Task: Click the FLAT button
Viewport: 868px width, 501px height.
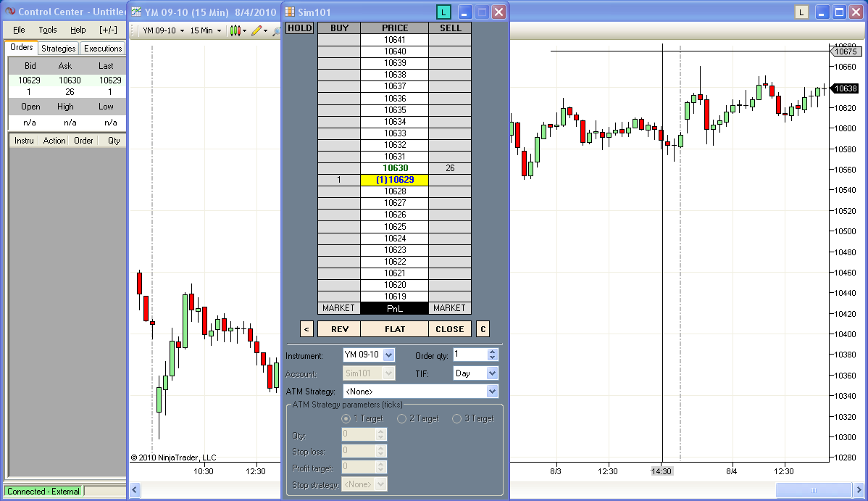Action: 395,329
